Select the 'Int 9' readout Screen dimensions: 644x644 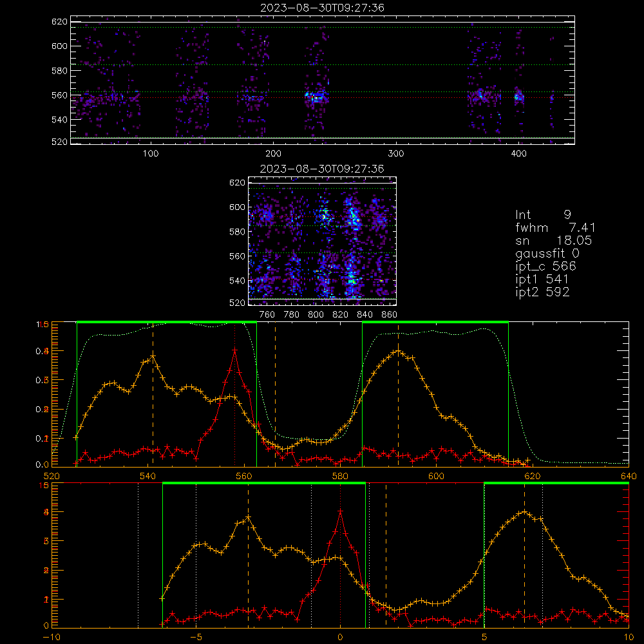pyautogui.click(x=543, y=214)
